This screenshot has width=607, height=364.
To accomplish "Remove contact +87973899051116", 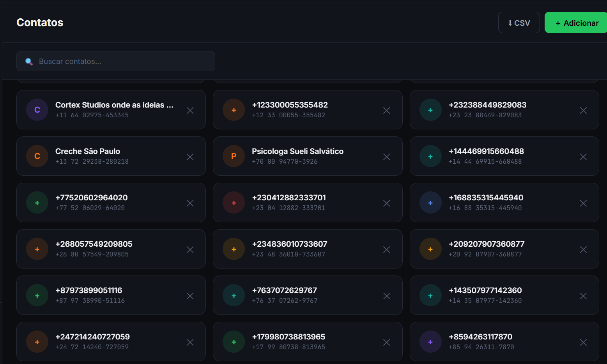I will pyautogui.click(x=190, y=296).
